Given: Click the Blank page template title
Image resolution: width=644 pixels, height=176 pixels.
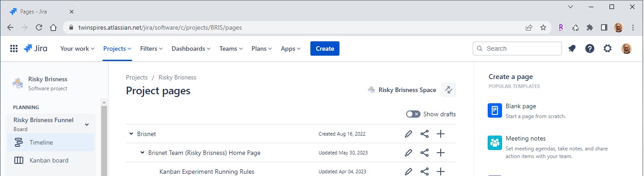Looking at the screenshot, I should pyautogui.click(x=521, y=106).
